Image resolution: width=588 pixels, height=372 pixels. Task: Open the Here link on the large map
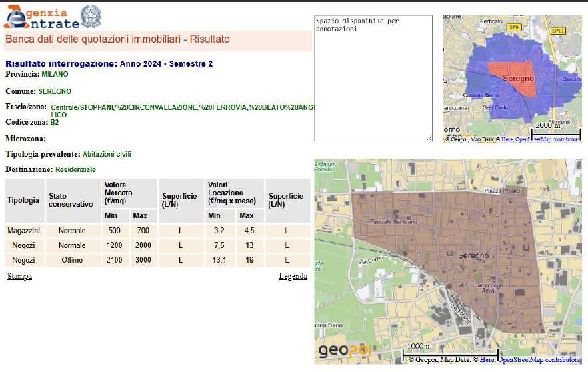click(x=488, y=360)
